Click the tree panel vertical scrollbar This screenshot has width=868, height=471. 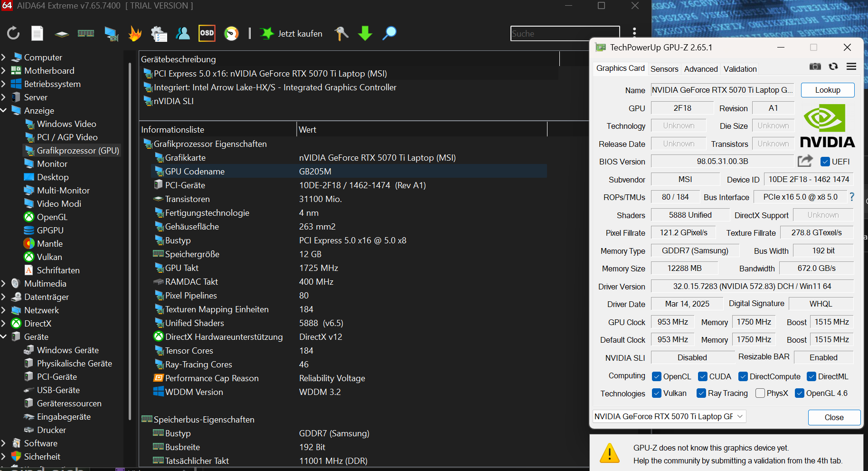130,241
